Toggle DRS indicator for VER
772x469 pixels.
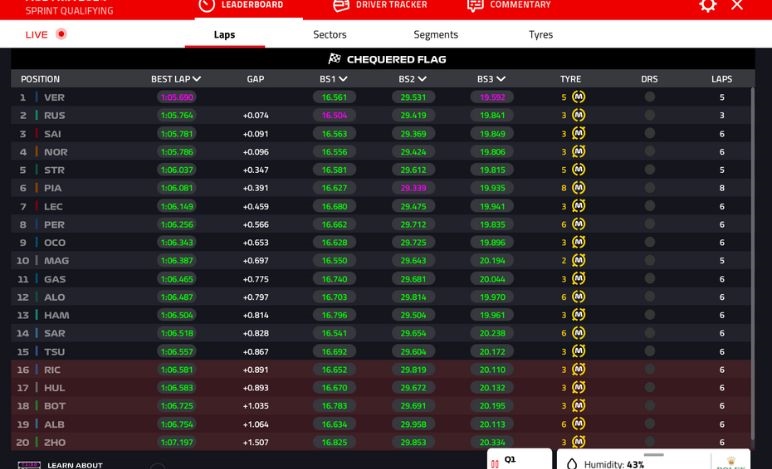point(649,97)
